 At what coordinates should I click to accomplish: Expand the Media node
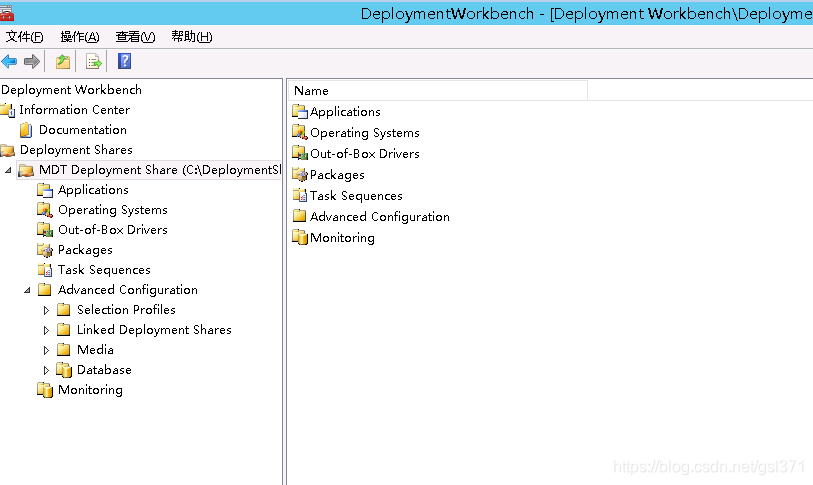[46, 351]
